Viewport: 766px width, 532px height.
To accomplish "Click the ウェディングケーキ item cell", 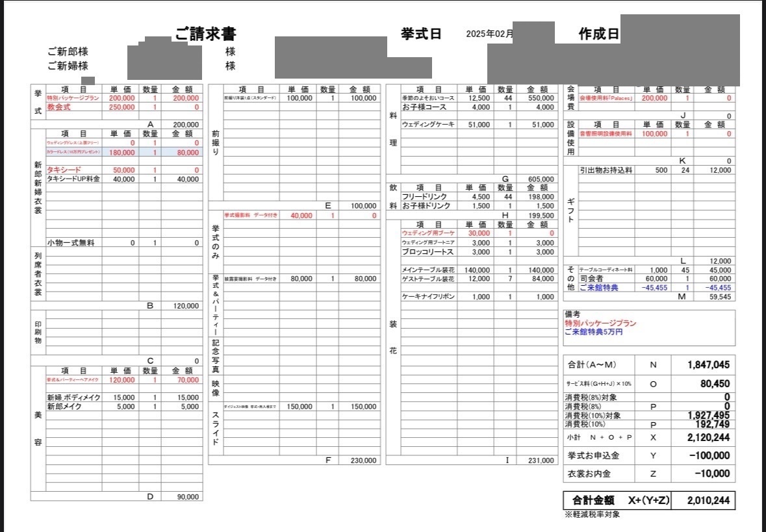I will [x=428, y=125].
